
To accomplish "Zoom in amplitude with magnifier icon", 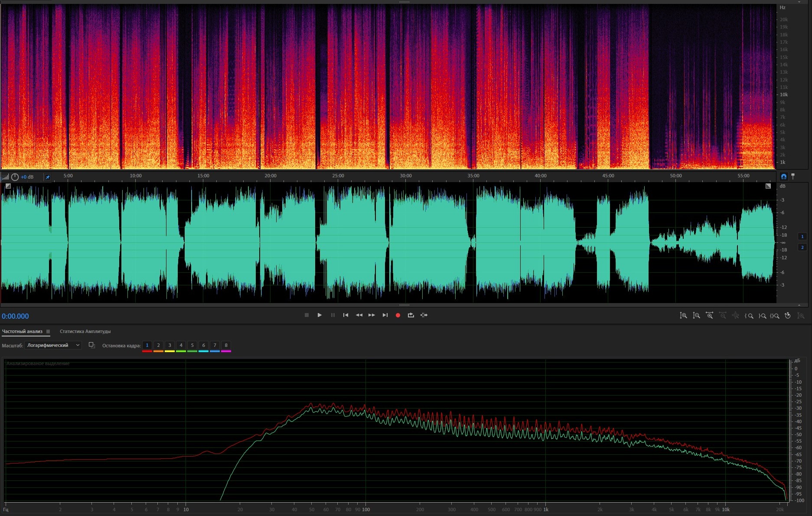I will (683, 316).
